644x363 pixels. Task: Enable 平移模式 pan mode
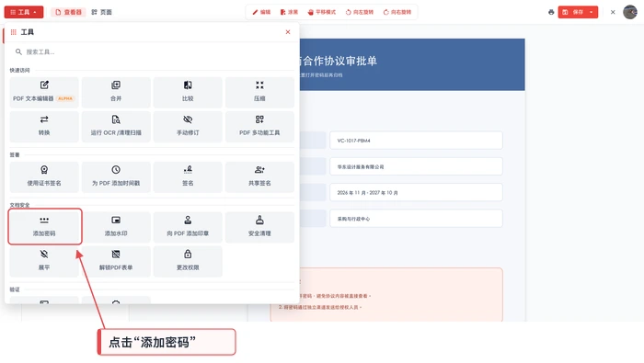click(322, 12)
